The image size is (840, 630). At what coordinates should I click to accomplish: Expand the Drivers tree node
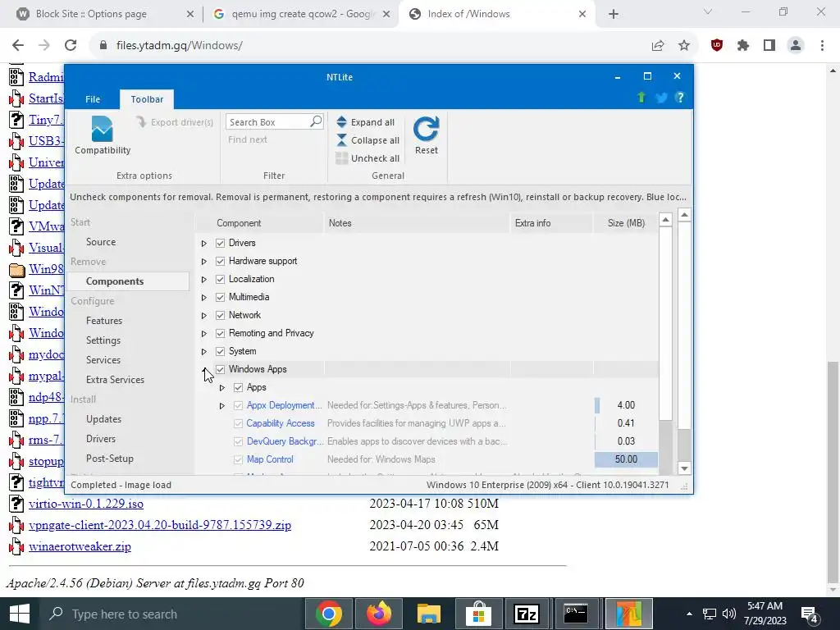pyautogui.click(x=204, y=243)
